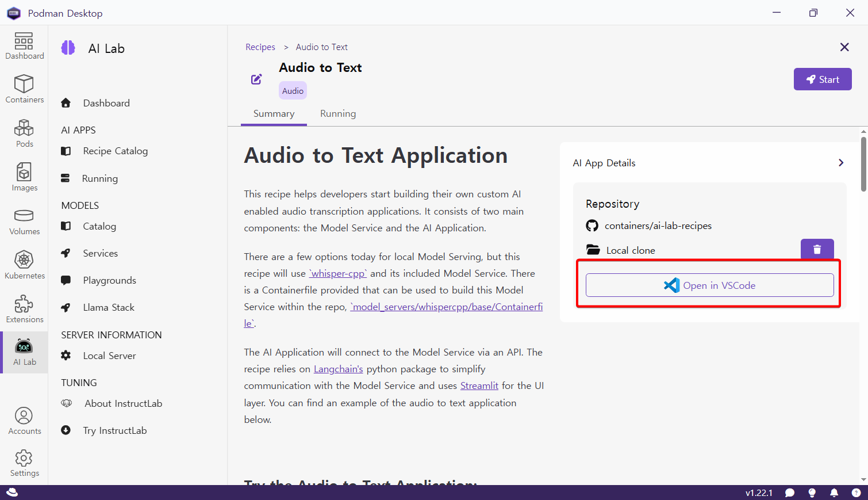Switch to the Running tab
This screenshot has width=868, height=500.
338,113
